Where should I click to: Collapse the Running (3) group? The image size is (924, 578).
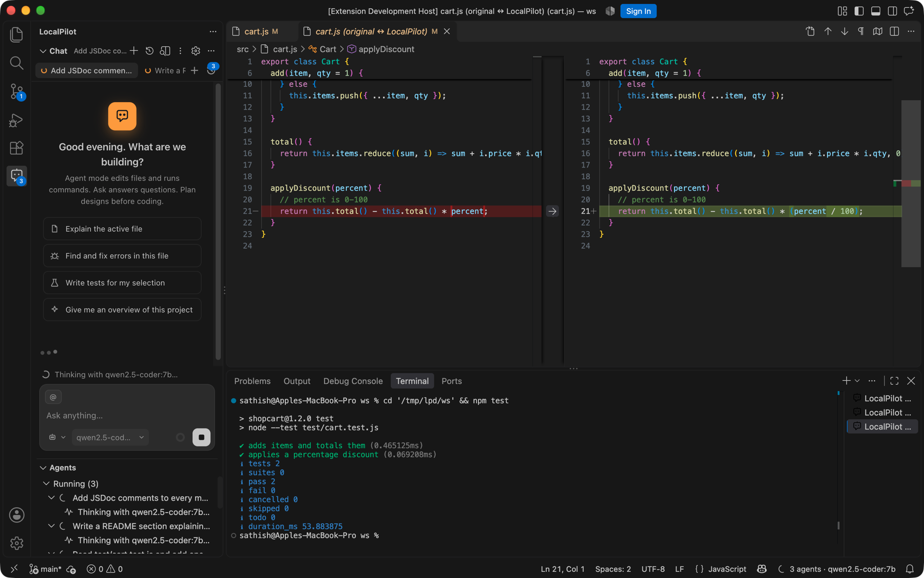tap(46, 483)
